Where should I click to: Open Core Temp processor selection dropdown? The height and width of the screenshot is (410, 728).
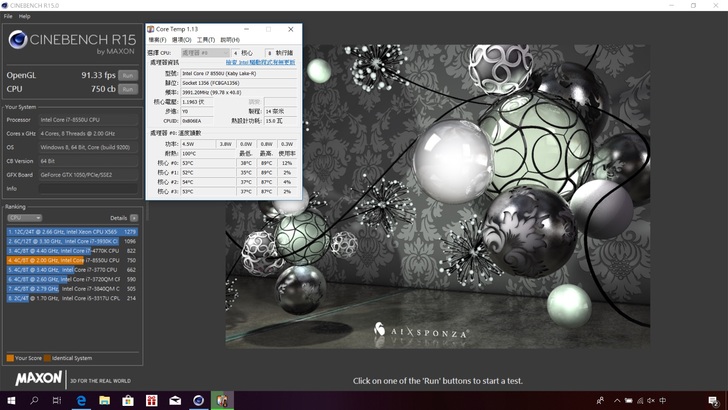tap(204, 52)
